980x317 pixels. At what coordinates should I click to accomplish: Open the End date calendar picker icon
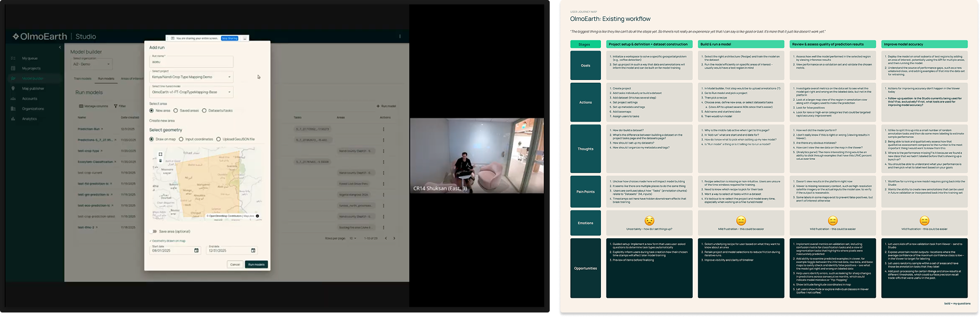point(253,251)
